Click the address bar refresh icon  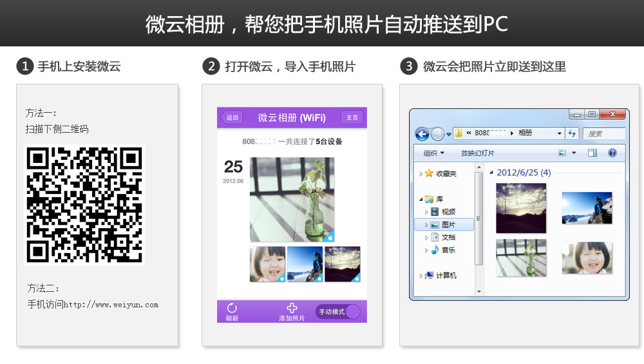[x=572, y=133]
